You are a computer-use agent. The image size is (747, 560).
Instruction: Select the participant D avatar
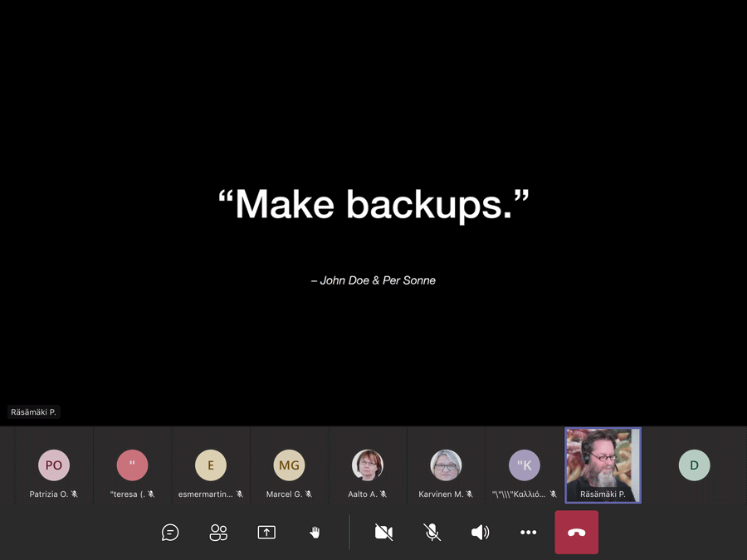tap(694, 465)
